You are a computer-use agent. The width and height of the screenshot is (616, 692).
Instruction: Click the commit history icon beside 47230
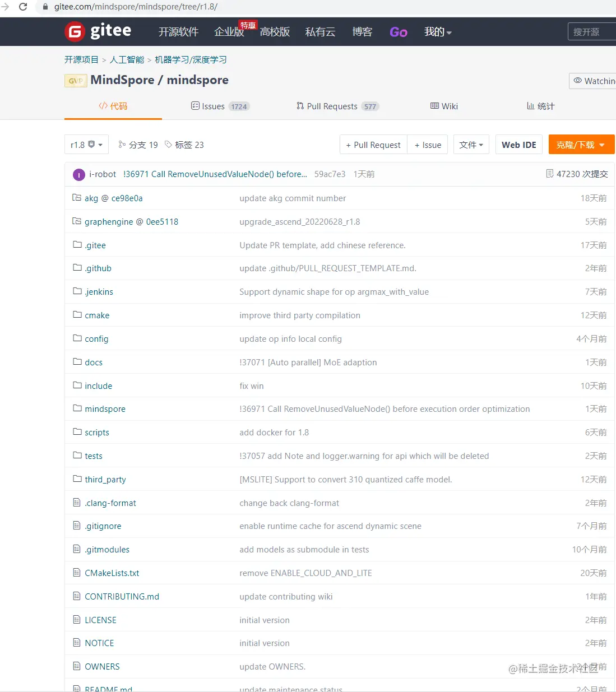point(550,174)
